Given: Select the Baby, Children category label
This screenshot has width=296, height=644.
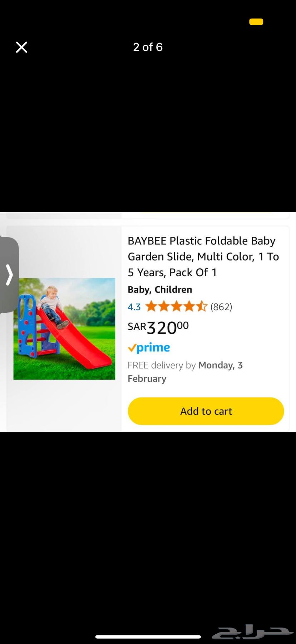Looking at the screenshot, I should 160,289.
